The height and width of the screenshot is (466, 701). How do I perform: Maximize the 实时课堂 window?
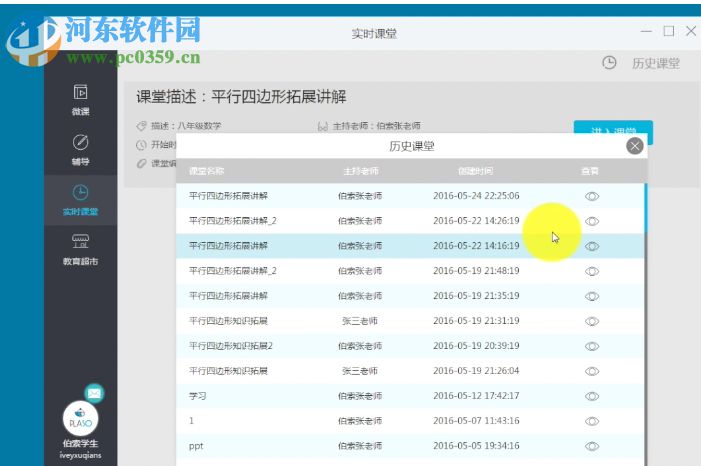(x=669, y=31)
